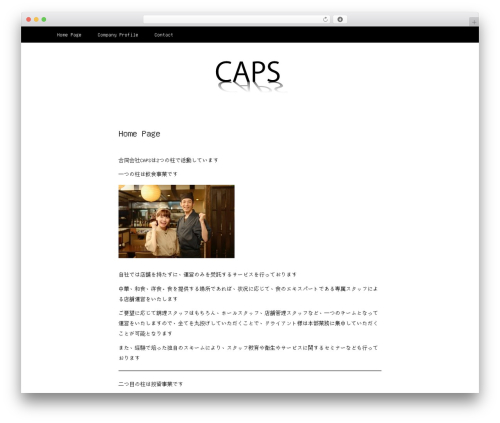
Task: Maximize the window with green button
Action: click(44, 19)
